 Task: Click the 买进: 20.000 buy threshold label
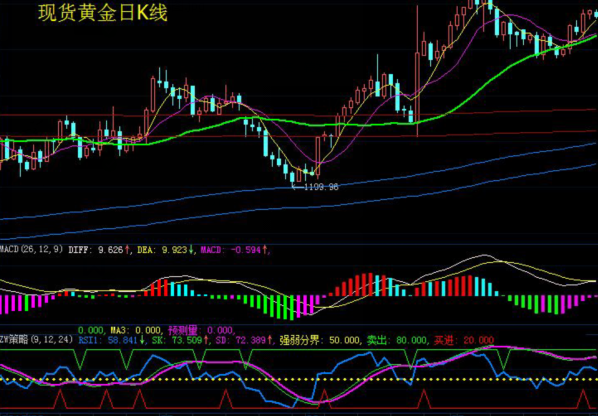[463, 340]
